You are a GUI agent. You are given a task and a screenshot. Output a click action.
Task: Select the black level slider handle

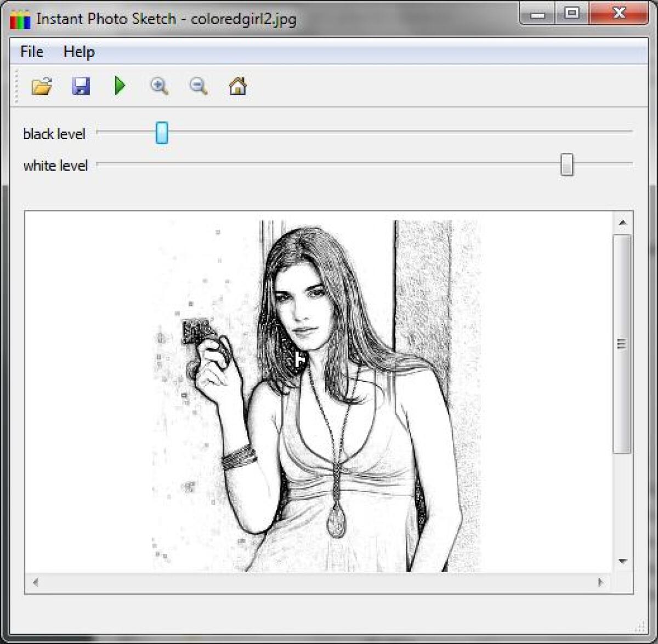[x=162, y=133]
